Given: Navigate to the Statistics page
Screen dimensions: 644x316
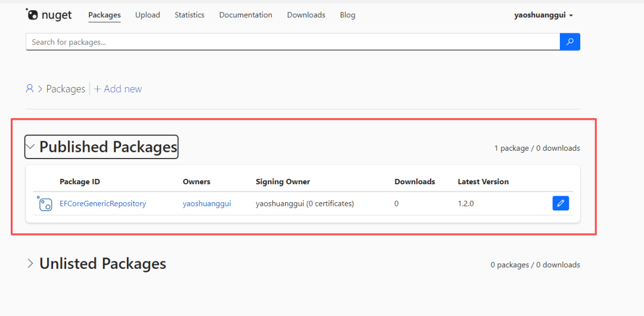Looking at the screenshot, I should coord(190,15).
